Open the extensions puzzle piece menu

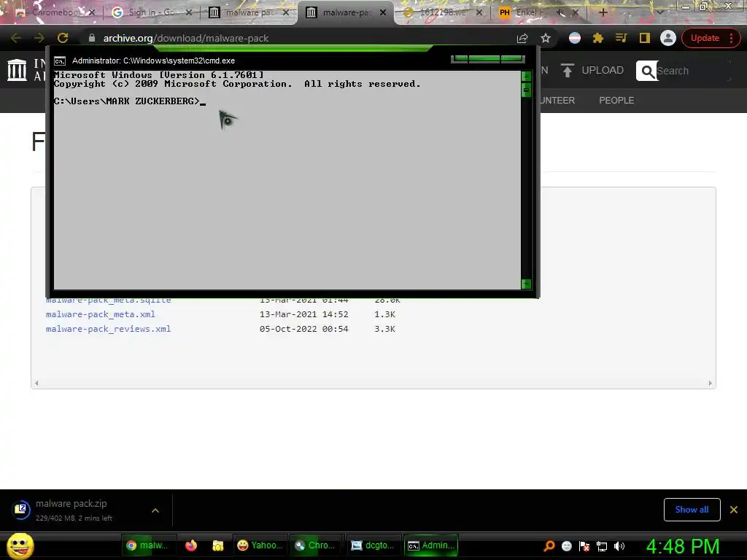click(x=597, y=38)
